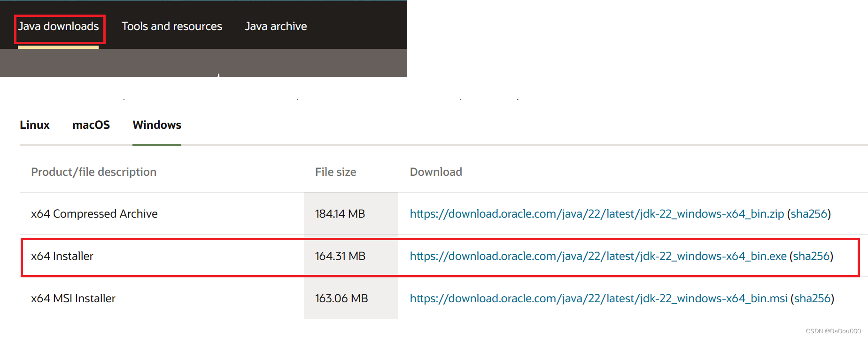Download the jdk-22 windows x64 zip link
The height and width of the screenshot is (338, 868).
(x=597, y=214)
